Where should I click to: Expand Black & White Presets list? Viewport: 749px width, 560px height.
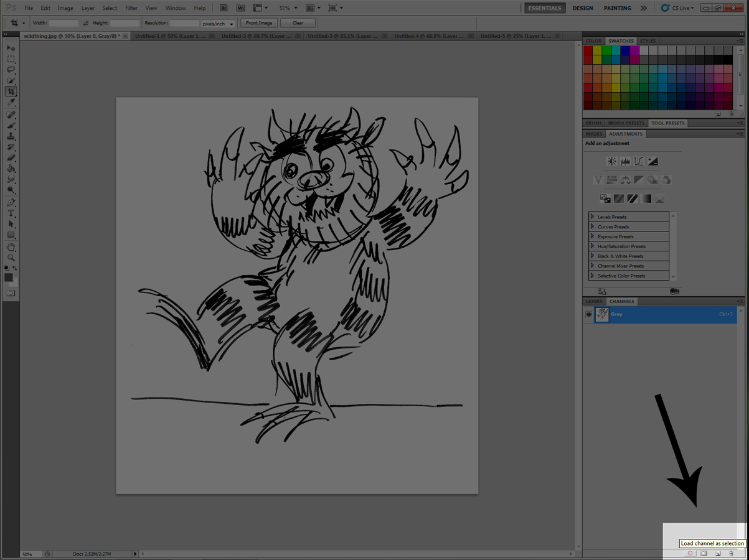(592, 256)
